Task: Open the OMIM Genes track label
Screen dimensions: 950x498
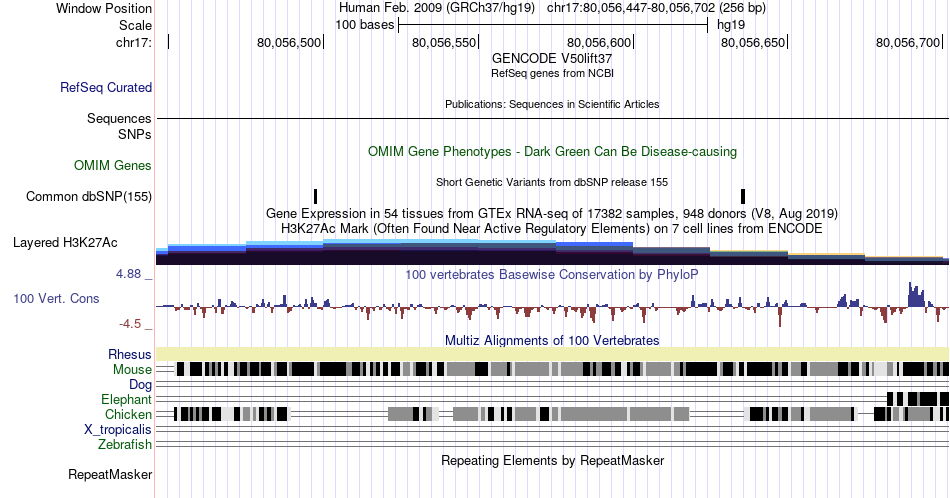Action: tap(113, 165)
